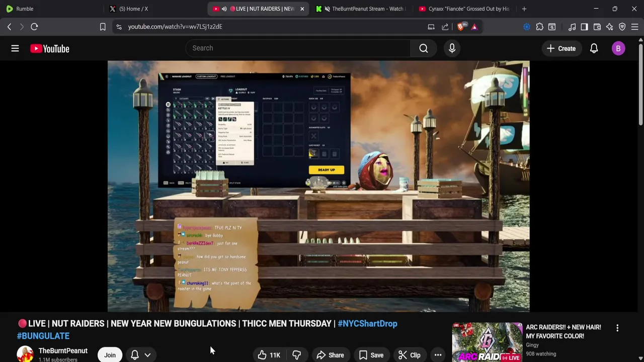Image resolution: width=644 pixels, height=362 pixels.
Task: Open the Extensions puzzle icon
Action: click(x=539, y=27)
